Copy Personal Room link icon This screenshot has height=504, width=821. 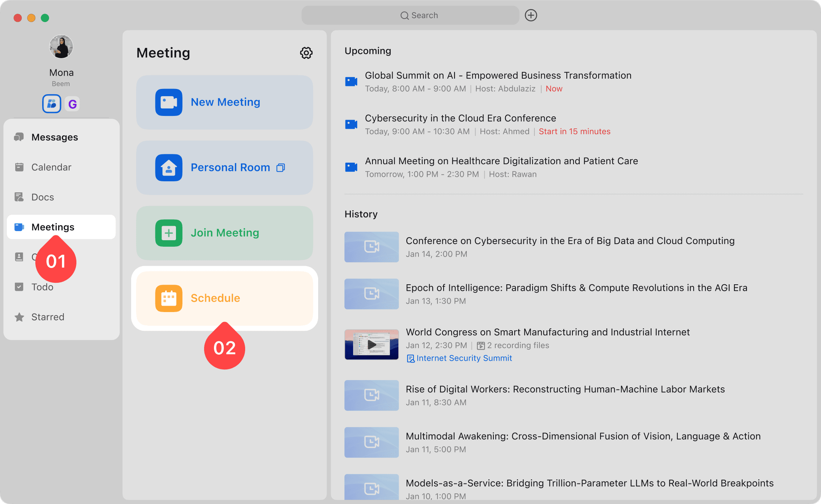point(281,168)
